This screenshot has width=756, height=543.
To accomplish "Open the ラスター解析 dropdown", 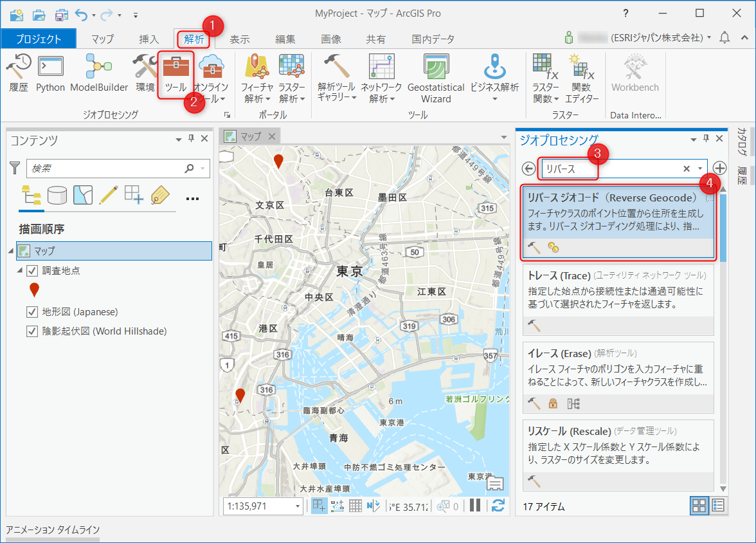I will coord(292,78).
